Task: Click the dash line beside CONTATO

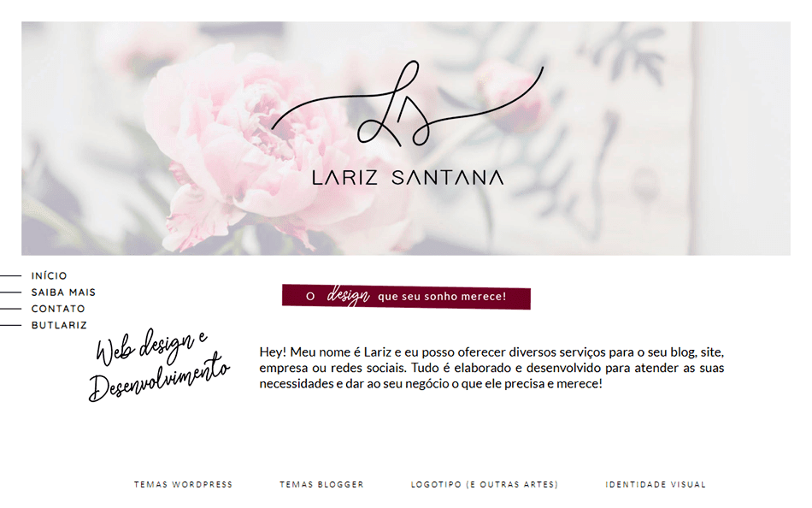Action: point(11,309)
